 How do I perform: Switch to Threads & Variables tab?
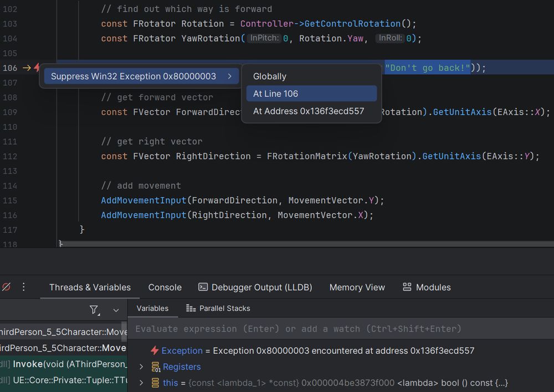click(x=90, y=287)
